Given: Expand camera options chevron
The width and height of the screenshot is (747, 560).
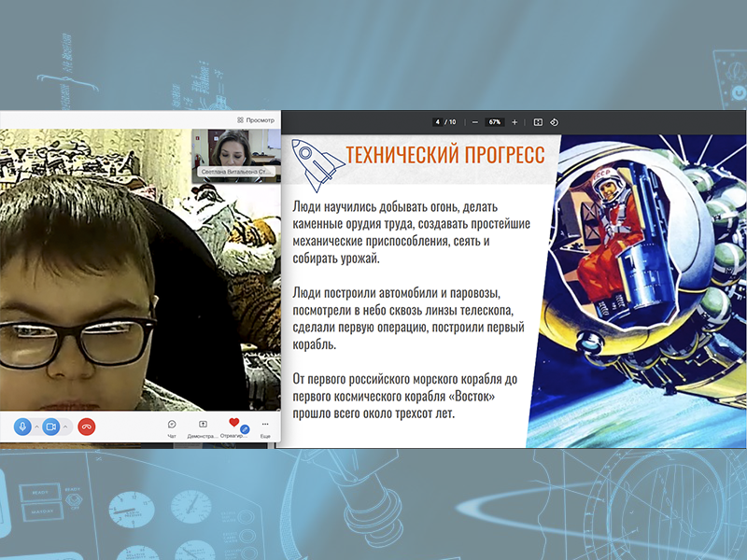Looking at the screenshot, I should point(65,427).
